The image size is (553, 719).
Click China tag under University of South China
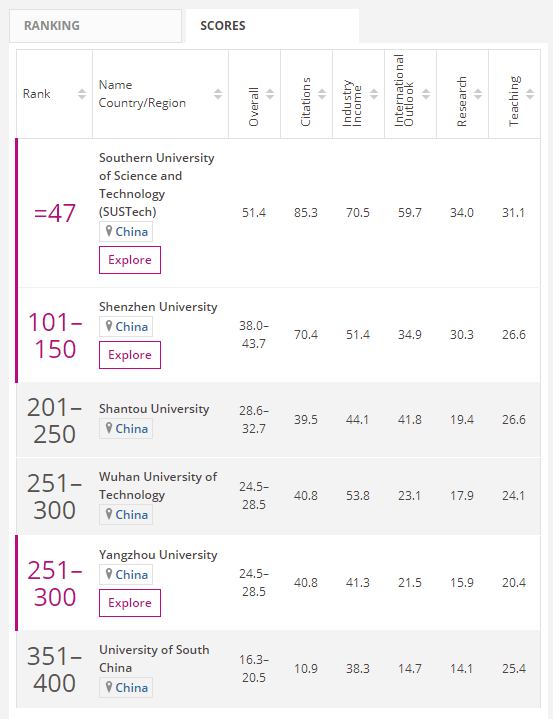coord(126,688)
